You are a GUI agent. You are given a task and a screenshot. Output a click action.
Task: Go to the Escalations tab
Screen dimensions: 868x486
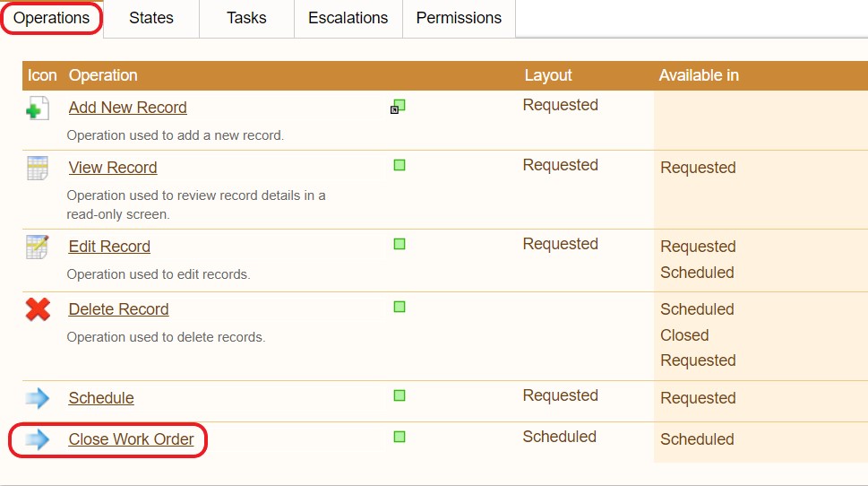348,18
